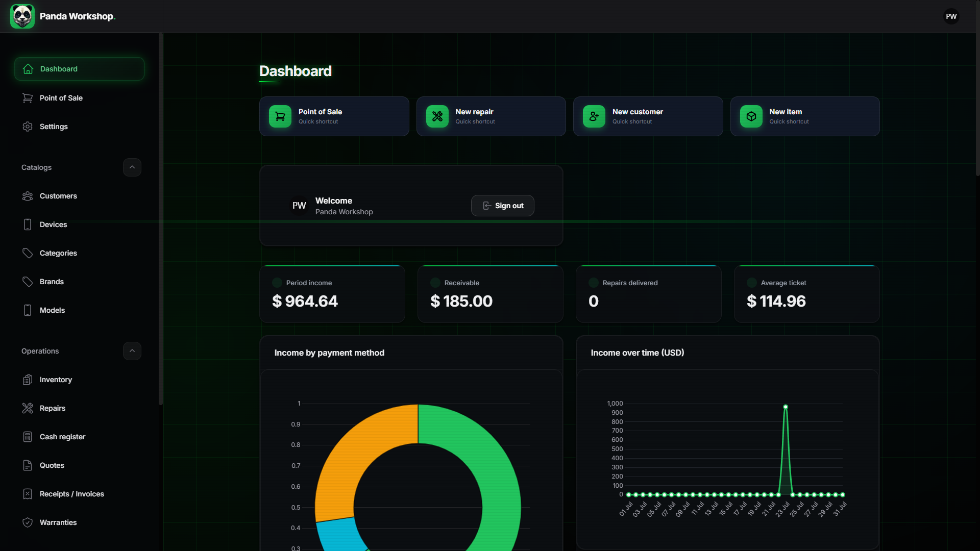Viewport: 980px width, 551px height.
Task: Click the Repairs tools icon
Action: pyautogui.click(x=28, y=408)
